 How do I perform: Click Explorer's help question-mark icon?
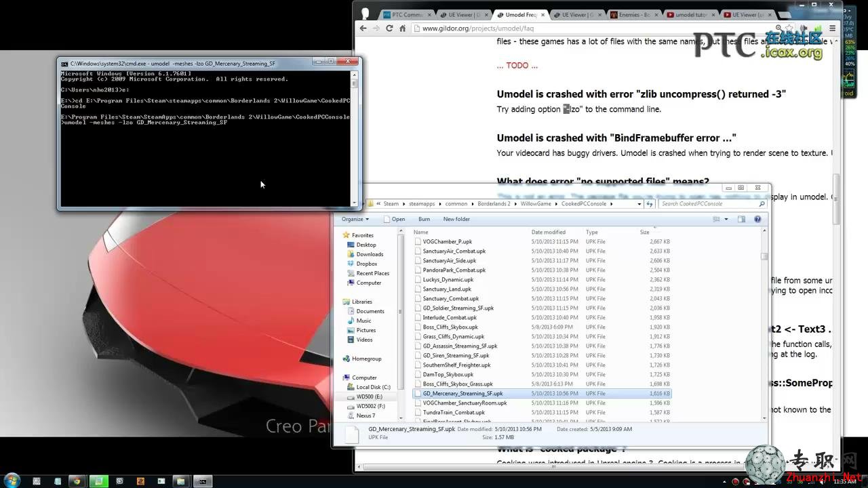[757, 219]
